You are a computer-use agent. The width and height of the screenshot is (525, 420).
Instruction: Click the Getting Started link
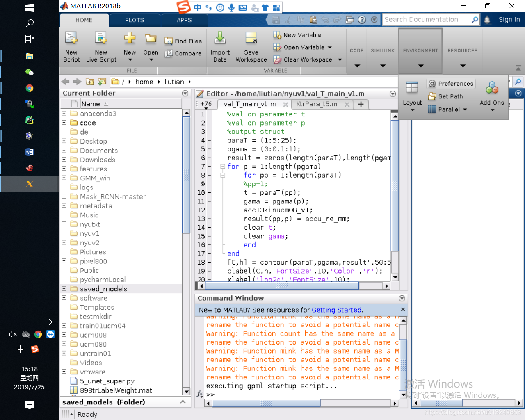click(x=337, y=310)
